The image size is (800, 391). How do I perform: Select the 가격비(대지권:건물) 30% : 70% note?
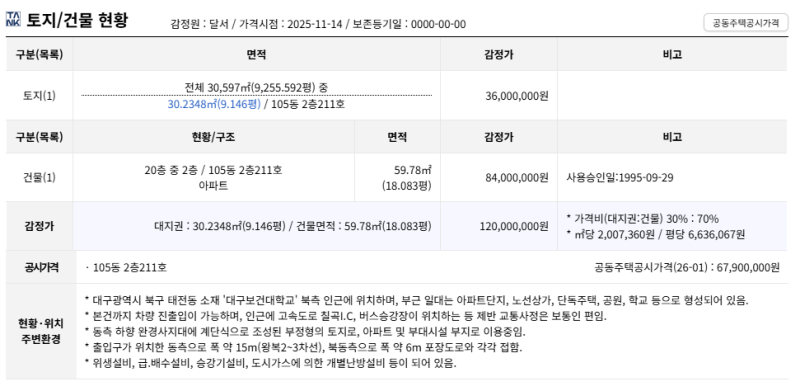pyautogui.click(x=642, y=218)
